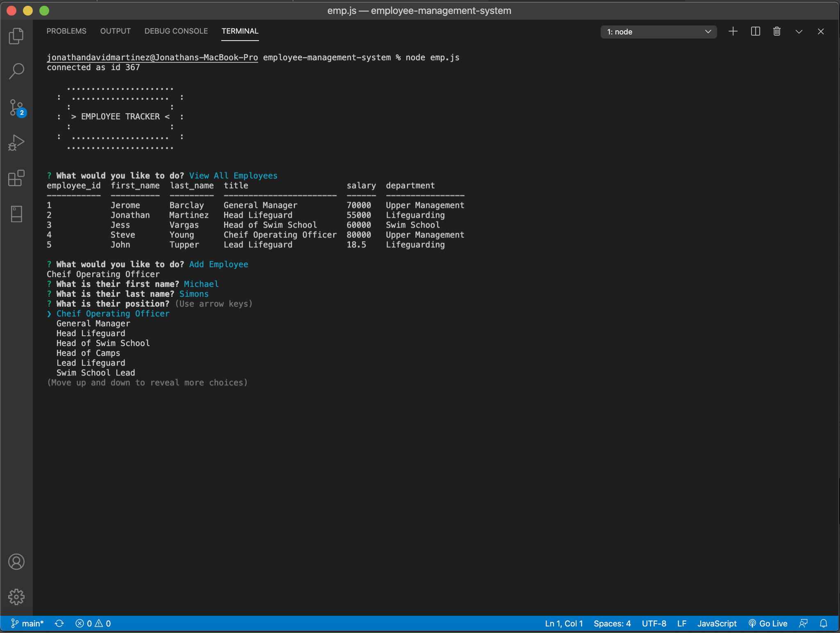Open the Manage gear icon

coord(16,597)
